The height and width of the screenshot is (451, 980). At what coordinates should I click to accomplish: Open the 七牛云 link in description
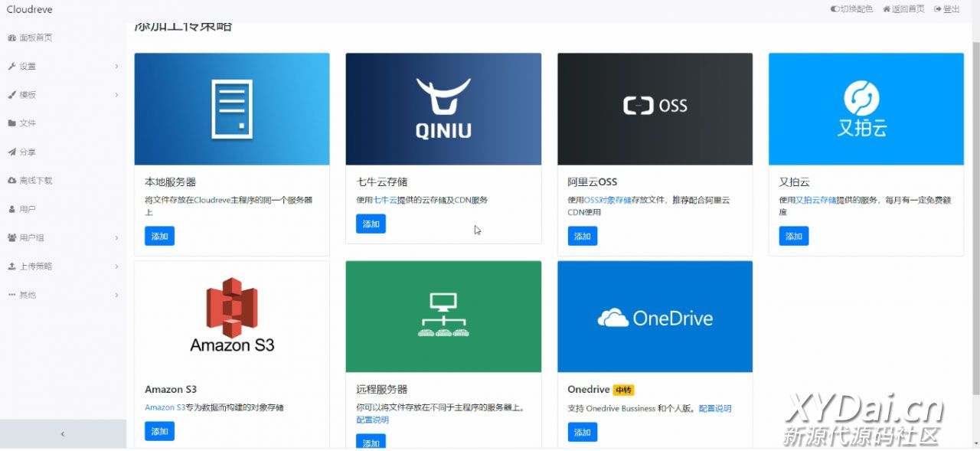point(385,200)
